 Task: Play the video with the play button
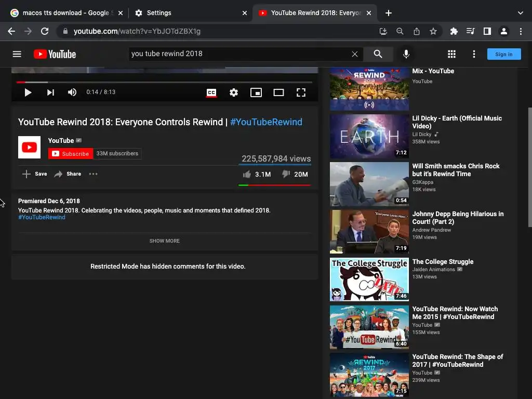28,92
